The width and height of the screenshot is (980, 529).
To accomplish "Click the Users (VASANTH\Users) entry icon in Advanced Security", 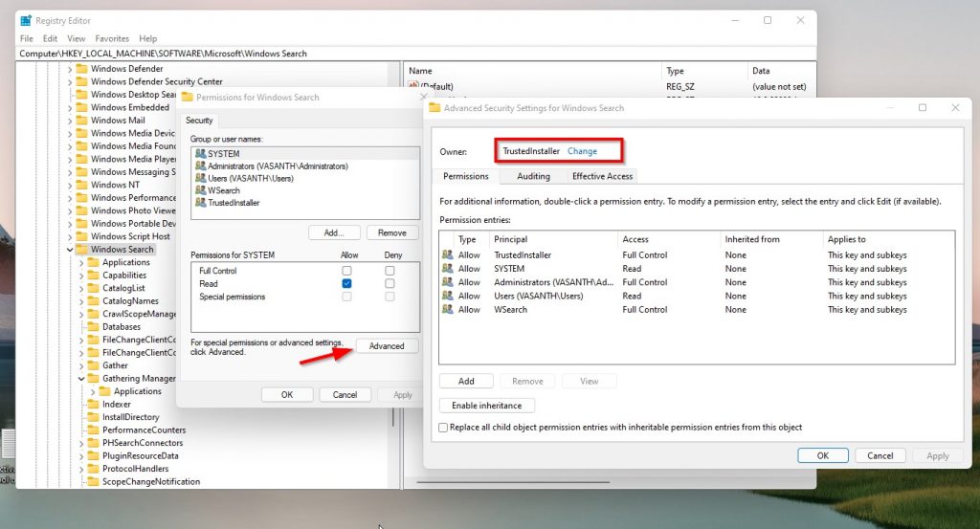I will coord(448,296).
